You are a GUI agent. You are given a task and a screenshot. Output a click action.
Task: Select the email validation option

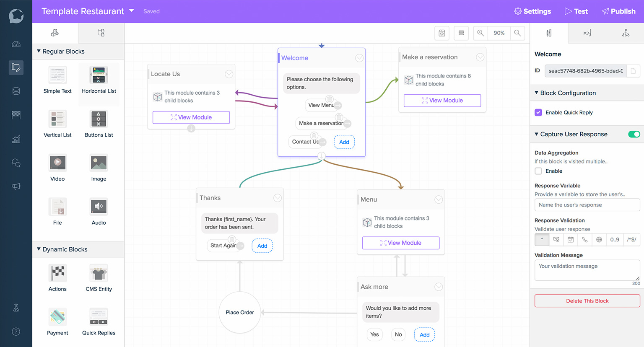coord(556,239)
